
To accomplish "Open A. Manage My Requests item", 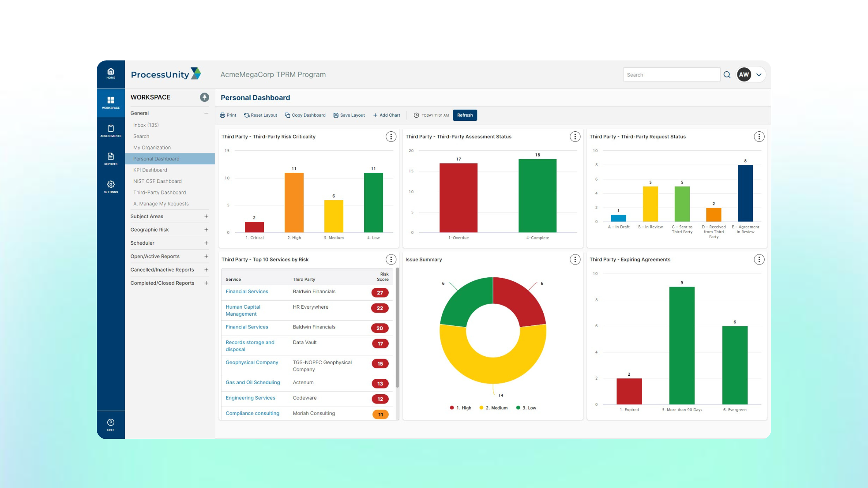I will click(x=170, y=204).
